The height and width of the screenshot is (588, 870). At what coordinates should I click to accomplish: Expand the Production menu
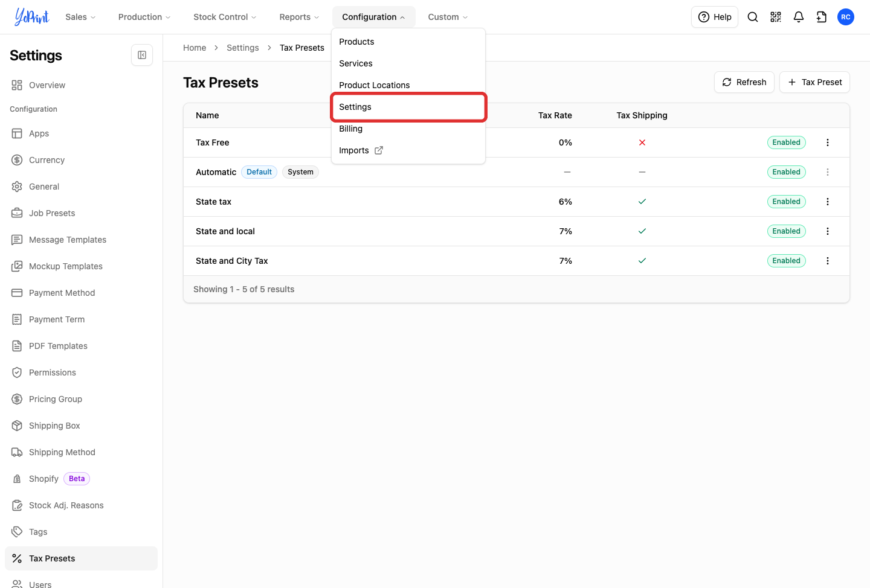[x=144, y=17]
